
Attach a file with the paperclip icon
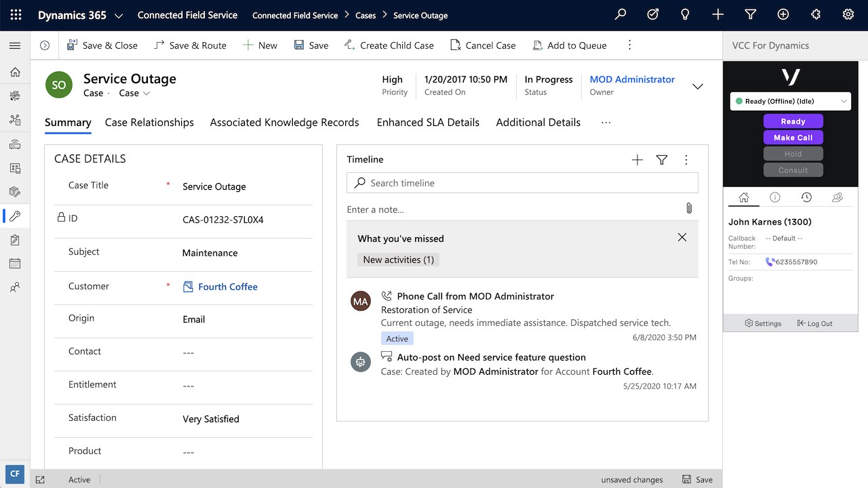[x=689, y=209]
